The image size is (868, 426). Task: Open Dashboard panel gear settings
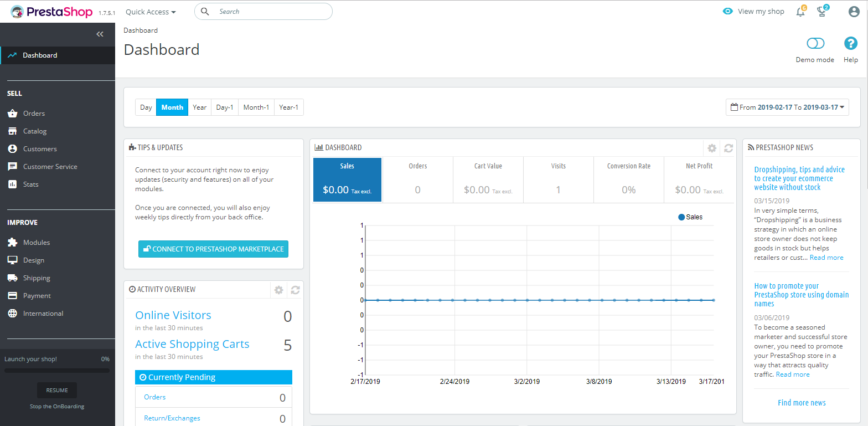pos(712,148)
